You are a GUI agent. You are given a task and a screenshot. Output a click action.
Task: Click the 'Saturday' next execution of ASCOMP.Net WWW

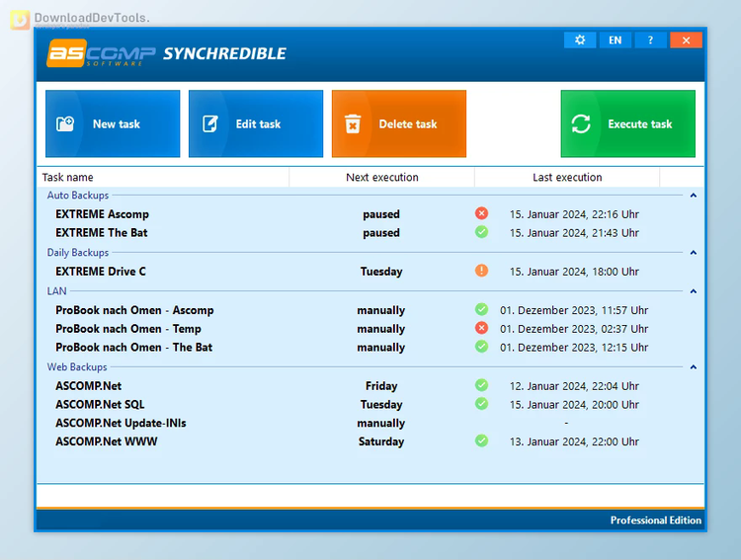381,441
